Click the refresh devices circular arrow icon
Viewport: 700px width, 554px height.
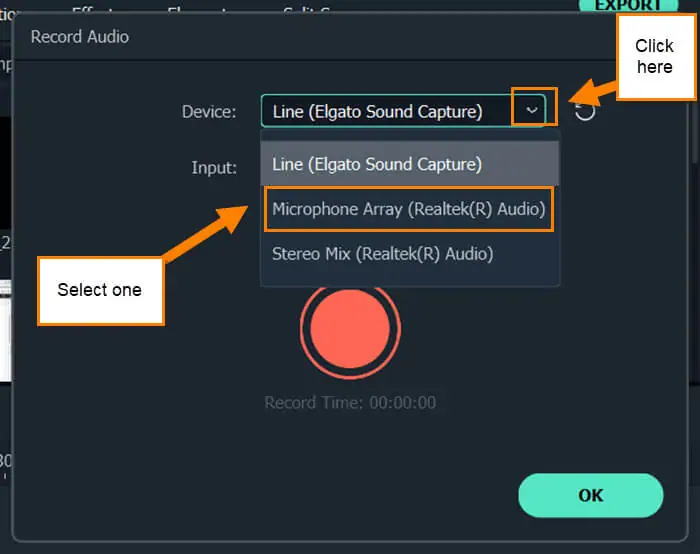(584, 111)
